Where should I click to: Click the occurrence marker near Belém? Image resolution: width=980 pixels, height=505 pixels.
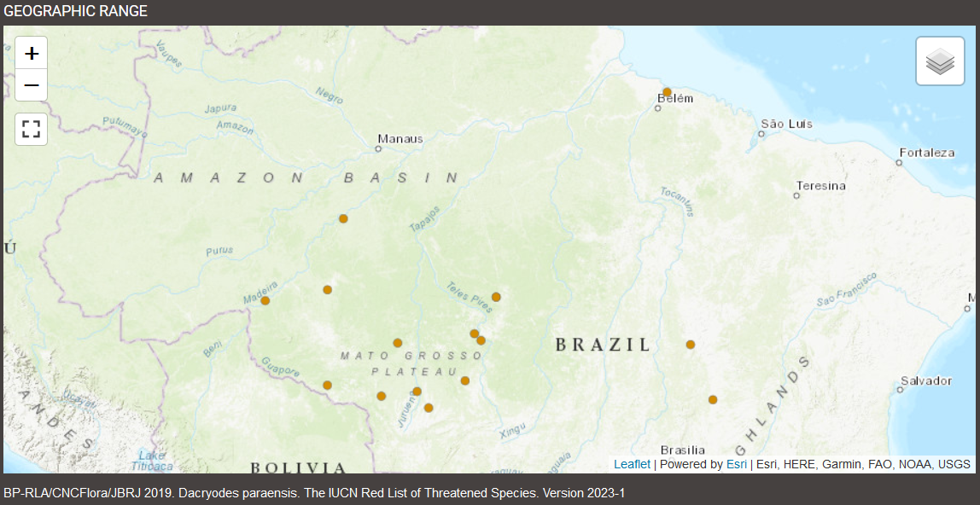[x=667, y=92]
